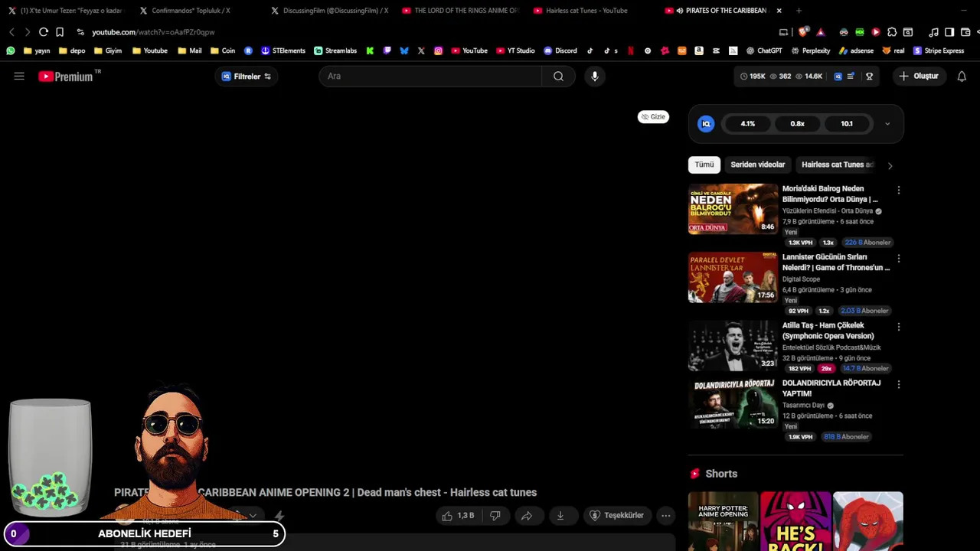This screenshot has height=551, width=980.
Task: Open the browser extensions puzzle icon
Action: coord(892,32)
